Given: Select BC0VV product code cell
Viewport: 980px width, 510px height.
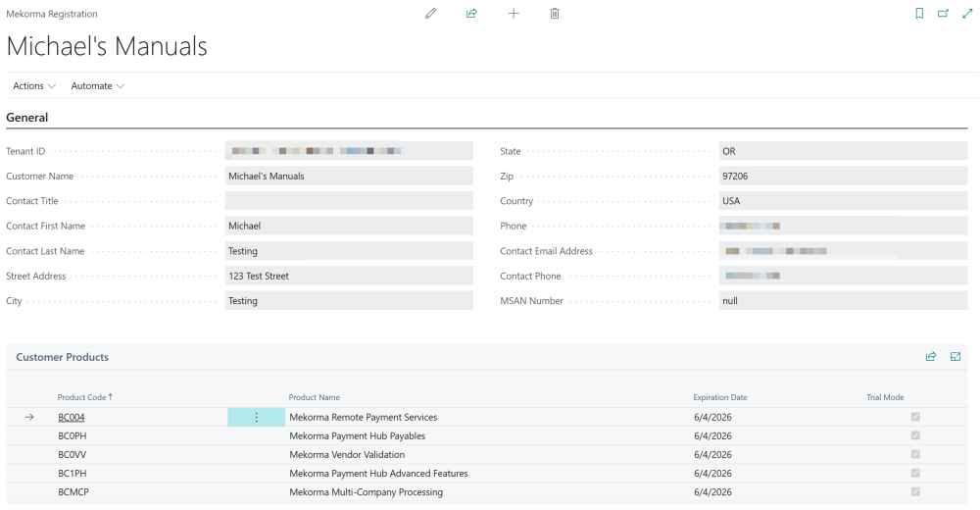Looking at the screenshot, I should [x=73, y=455].
